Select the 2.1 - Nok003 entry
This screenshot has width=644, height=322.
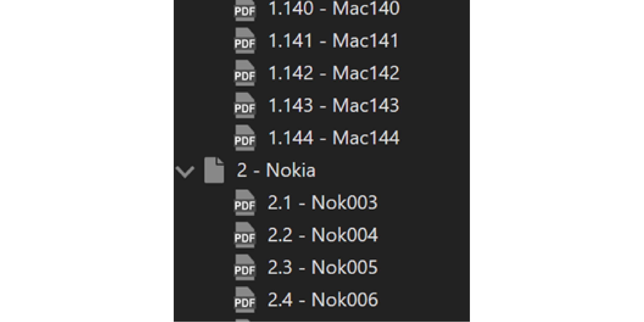tap(323, 202)
